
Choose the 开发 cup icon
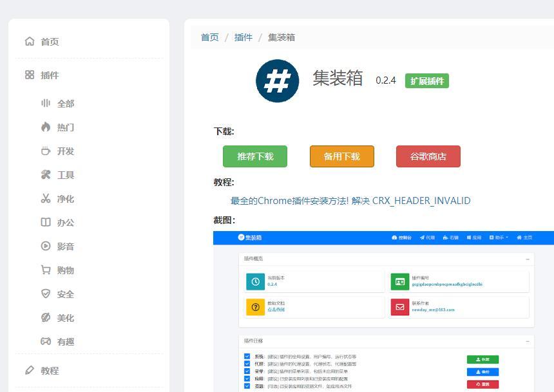tap(46, 151)
